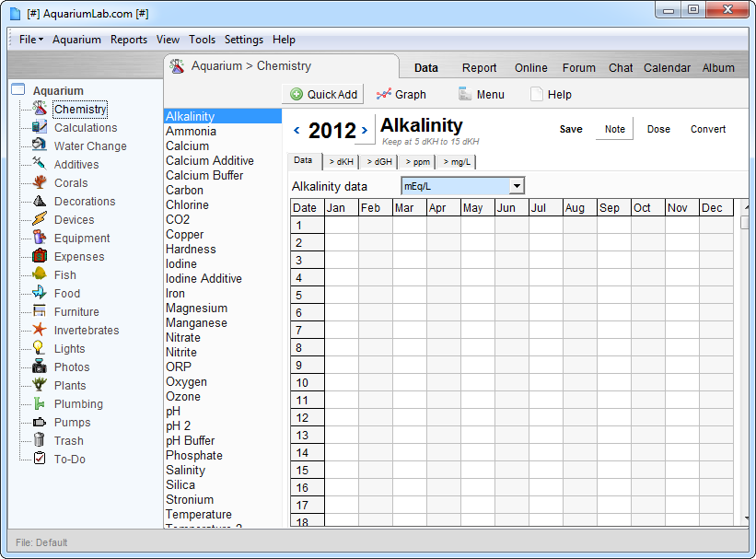
Task: Open the Chat tab
Action: (x=620, y=68)
